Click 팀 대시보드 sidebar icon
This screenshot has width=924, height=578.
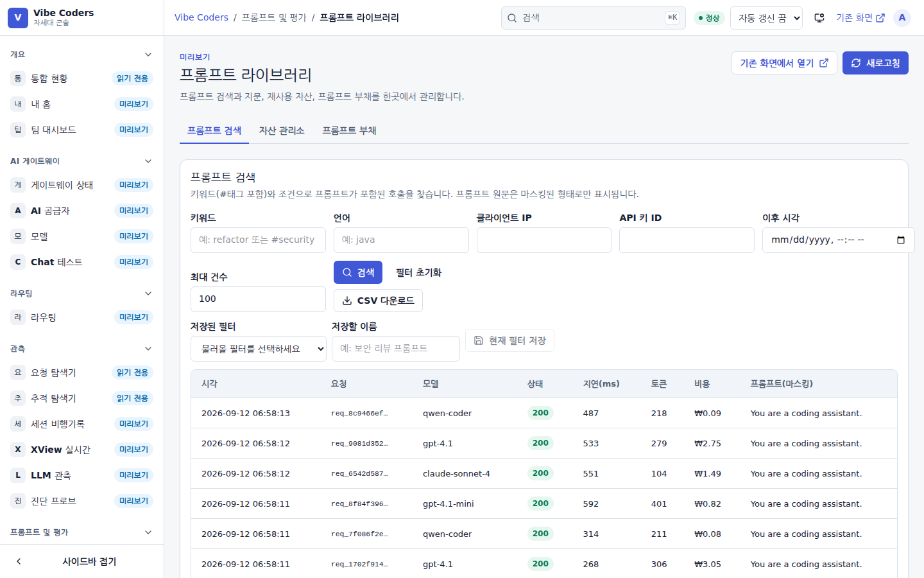coord(18,130)
